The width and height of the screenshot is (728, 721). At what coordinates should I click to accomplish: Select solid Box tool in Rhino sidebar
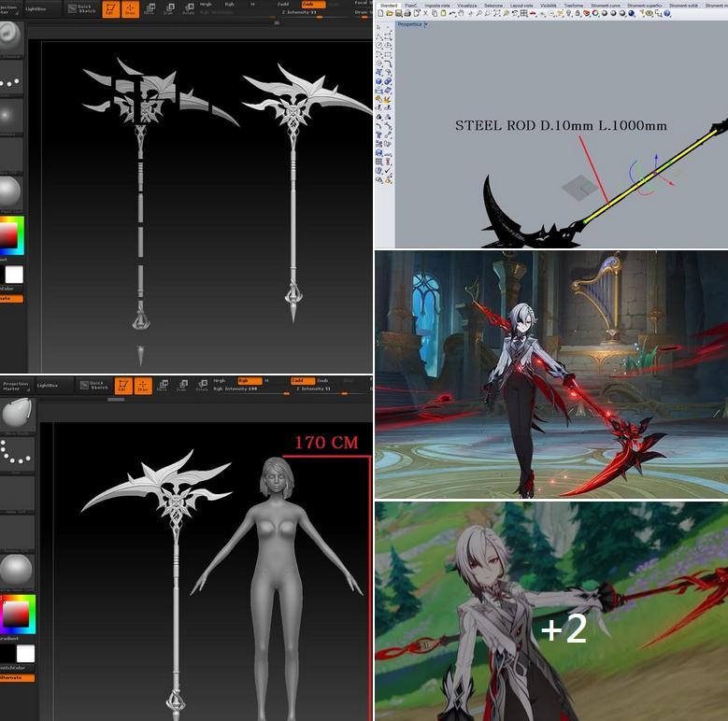pyautogui.click(x=378, y=80)
